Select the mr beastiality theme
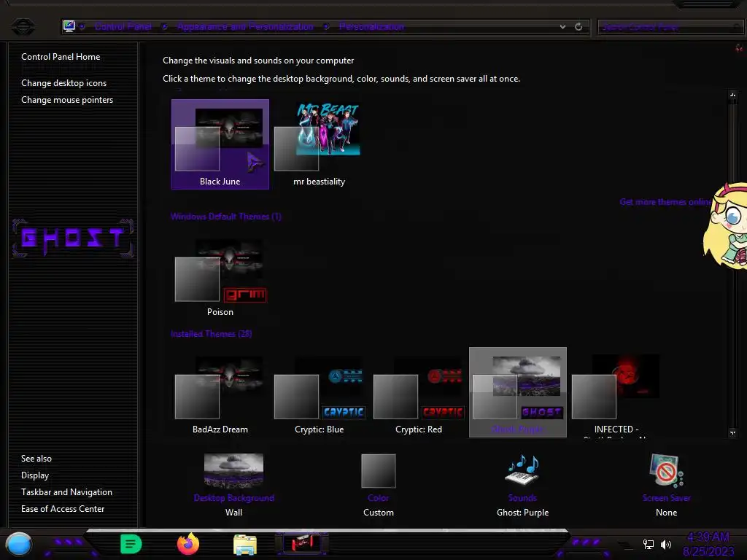 320,144
